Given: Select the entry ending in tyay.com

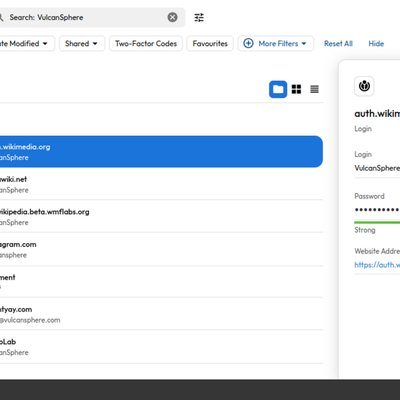Looking at the screenshot, I should coord(161,314).
